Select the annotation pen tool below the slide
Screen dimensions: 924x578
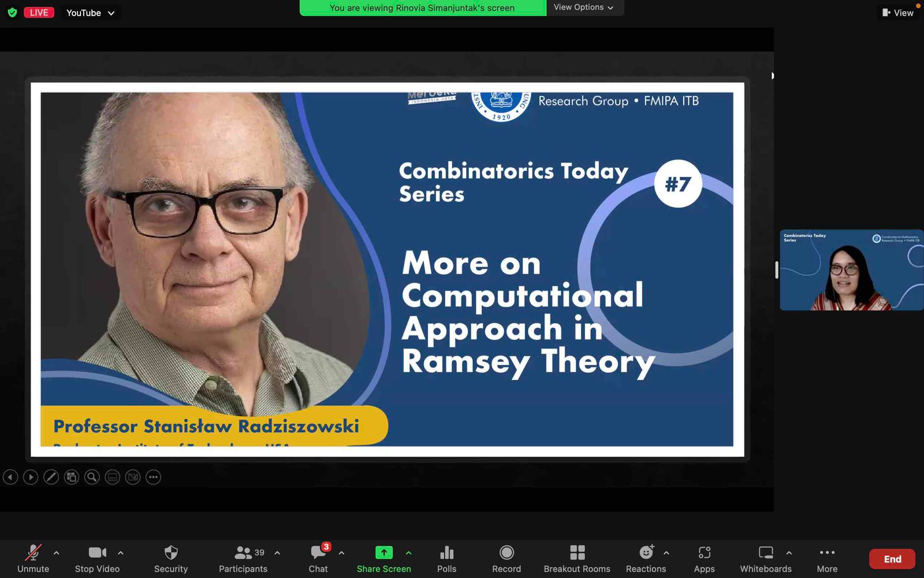51,477
